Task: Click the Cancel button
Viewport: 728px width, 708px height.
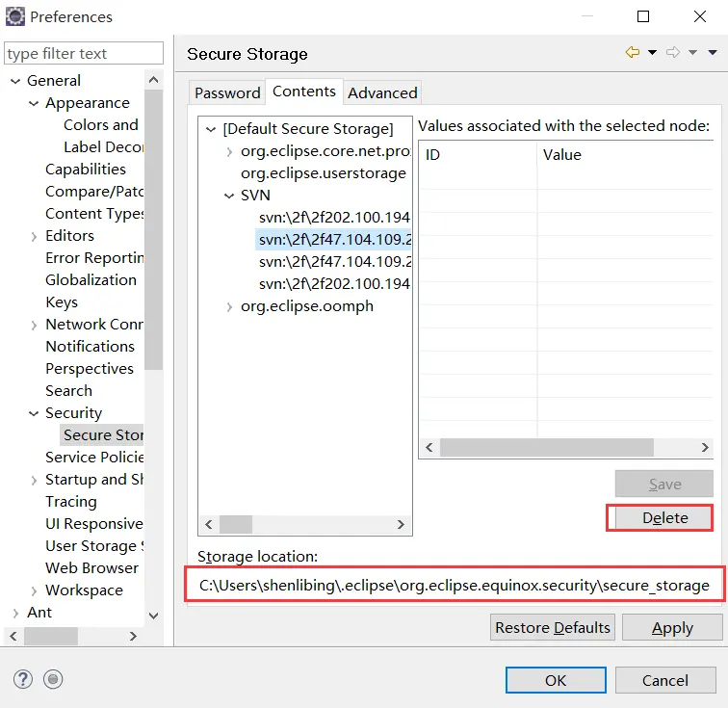Action: click(665, 680)
